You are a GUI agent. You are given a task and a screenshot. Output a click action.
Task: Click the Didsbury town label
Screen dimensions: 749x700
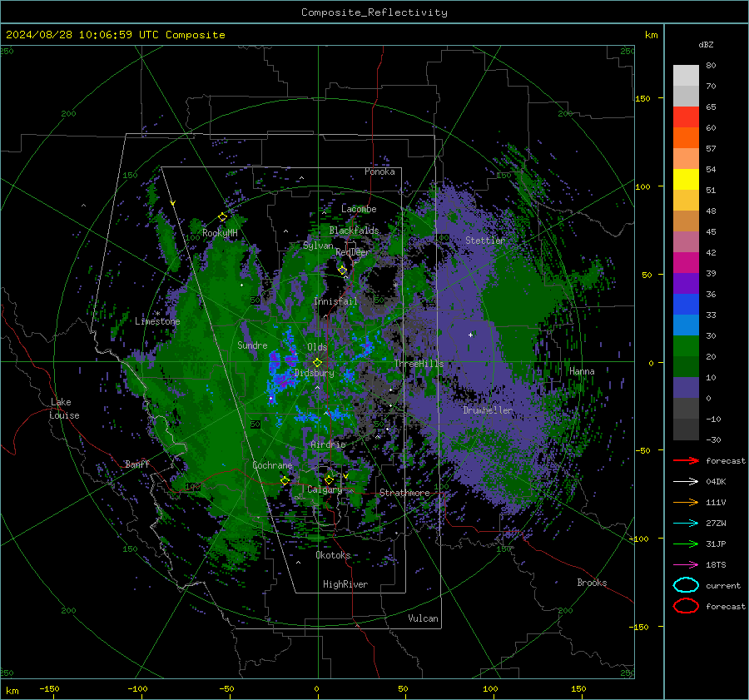click(x=315, y=373)
